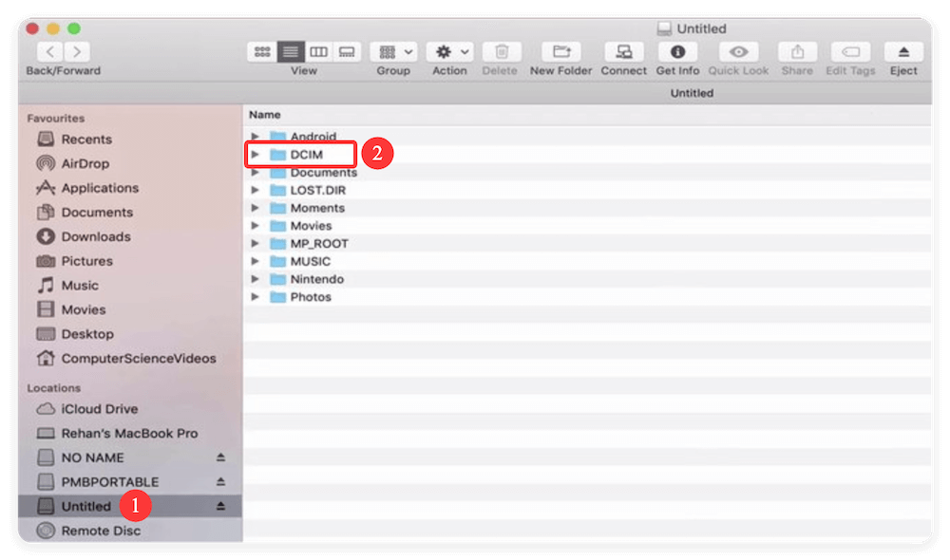Viewport: 950px width, 560px height.
Task: Click the Name column header
Action: [264, 114]
